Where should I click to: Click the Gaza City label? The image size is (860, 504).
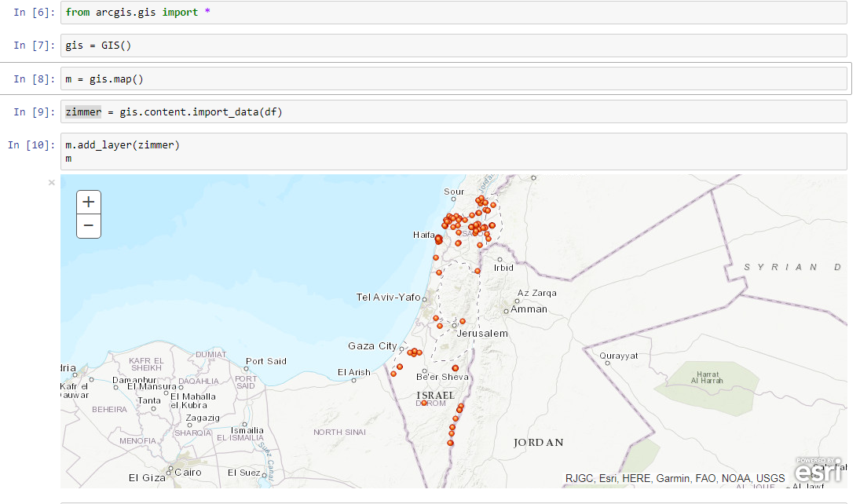pos(372,346)
